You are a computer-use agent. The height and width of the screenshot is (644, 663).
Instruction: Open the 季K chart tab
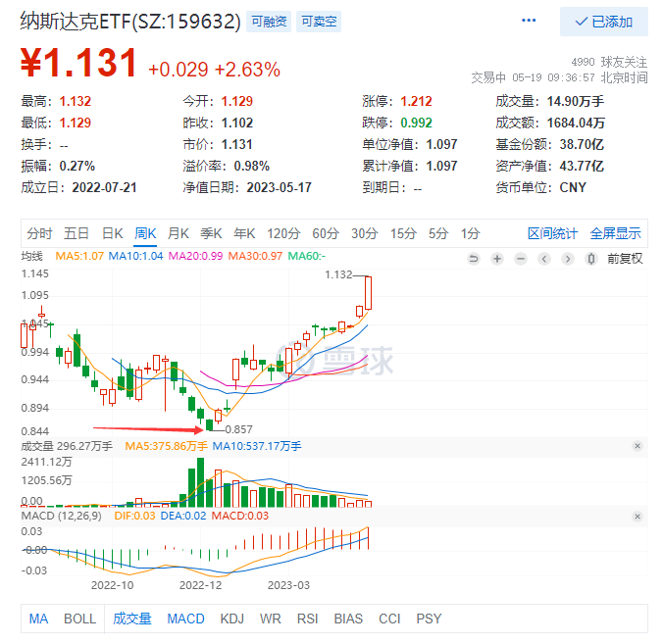211,233
